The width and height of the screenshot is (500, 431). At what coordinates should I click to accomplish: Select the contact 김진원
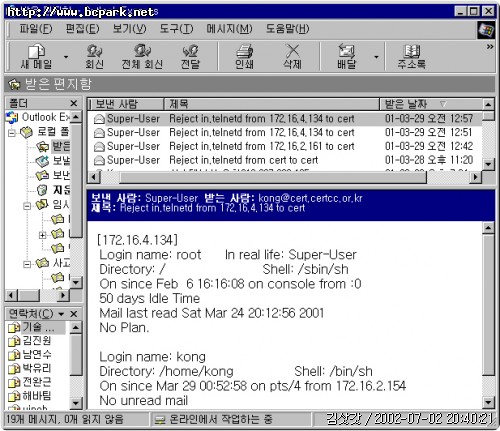coord(29,341)
